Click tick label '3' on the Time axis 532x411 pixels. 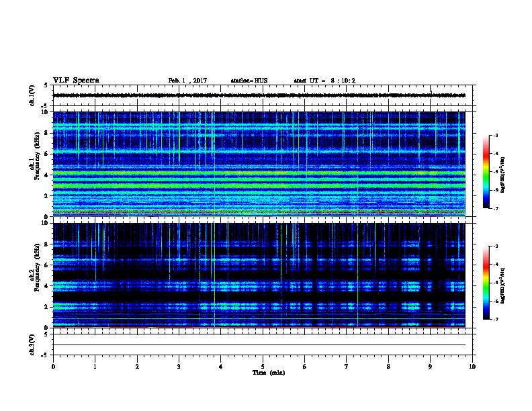179,367
